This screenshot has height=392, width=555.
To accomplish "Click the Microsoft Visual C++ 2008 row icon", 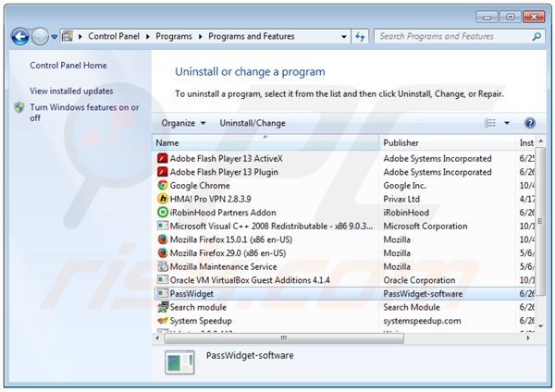I will [x=163, y=226].
